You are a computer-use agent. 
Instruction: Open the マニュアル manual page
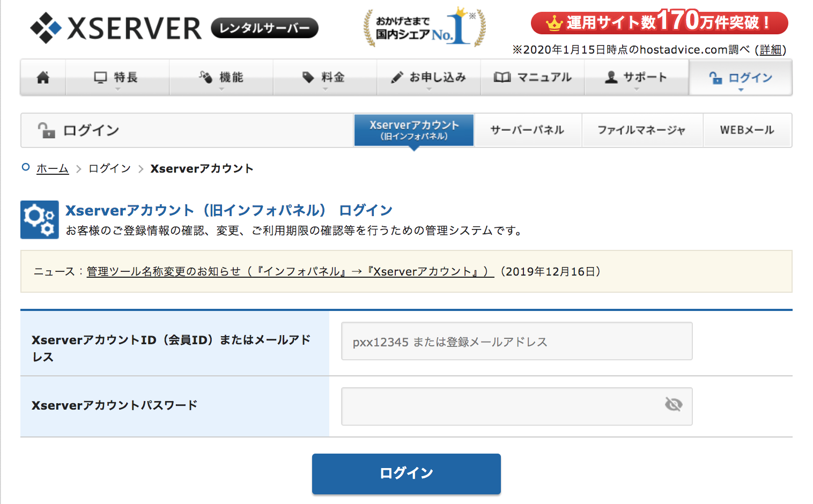pyautogui.click(x=533, y=78)
